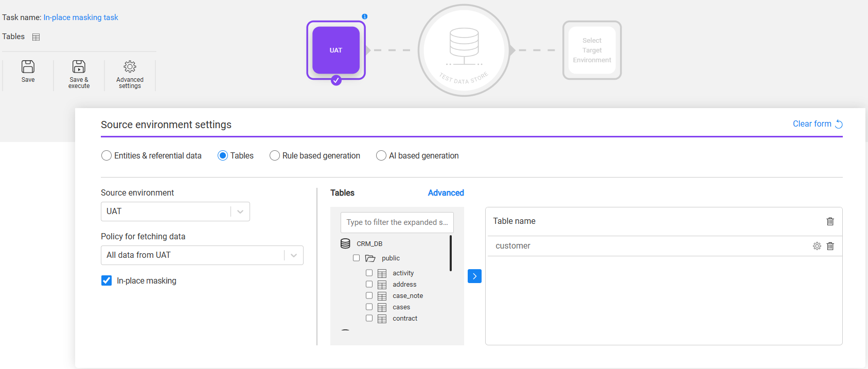
Task: Check the activity table checkbox
Action: [369, 273]
